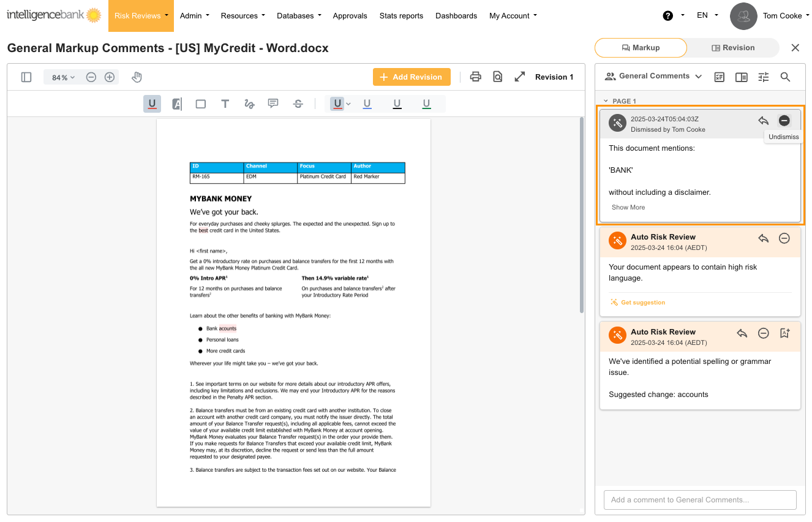Click the help question mark icon
This screenshot has height=522, width=812.
point(668,16)
